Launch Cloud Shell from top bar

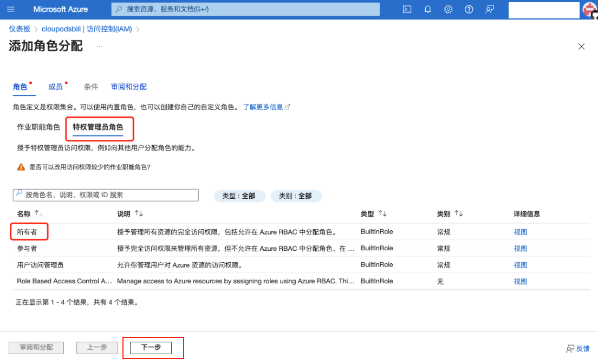(407, 9)
